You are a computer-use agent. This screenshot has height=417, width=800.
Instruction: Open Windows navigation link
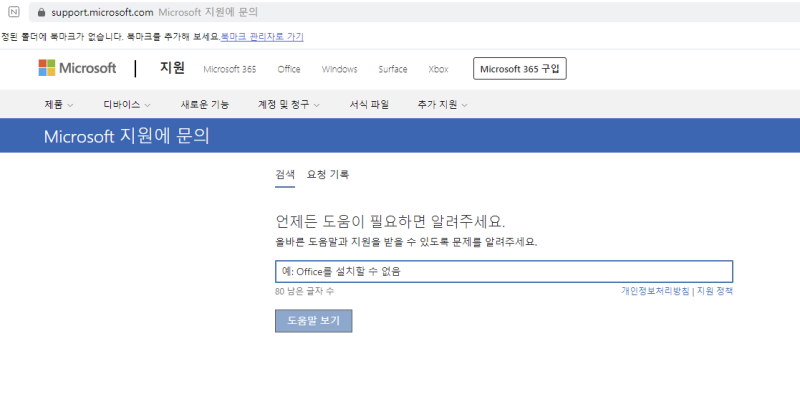339,69
